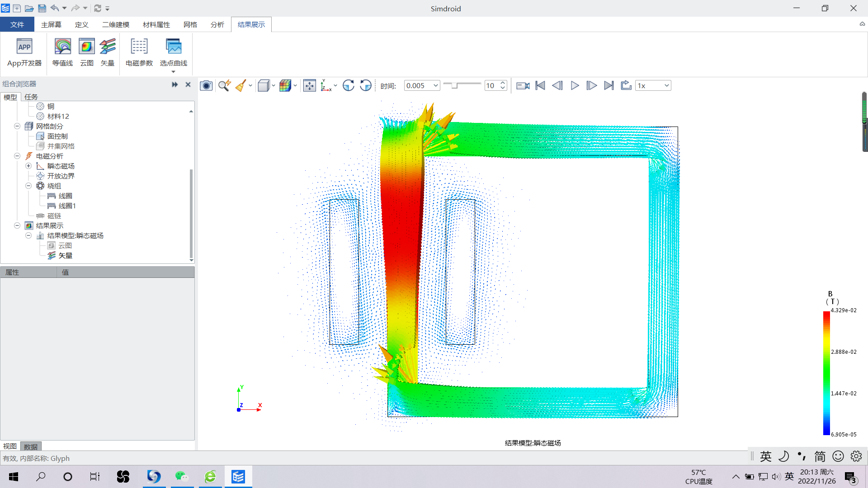Open 电磁参数 settings
The height and width of the screenshot is (488, 868).
click(139, 52)
